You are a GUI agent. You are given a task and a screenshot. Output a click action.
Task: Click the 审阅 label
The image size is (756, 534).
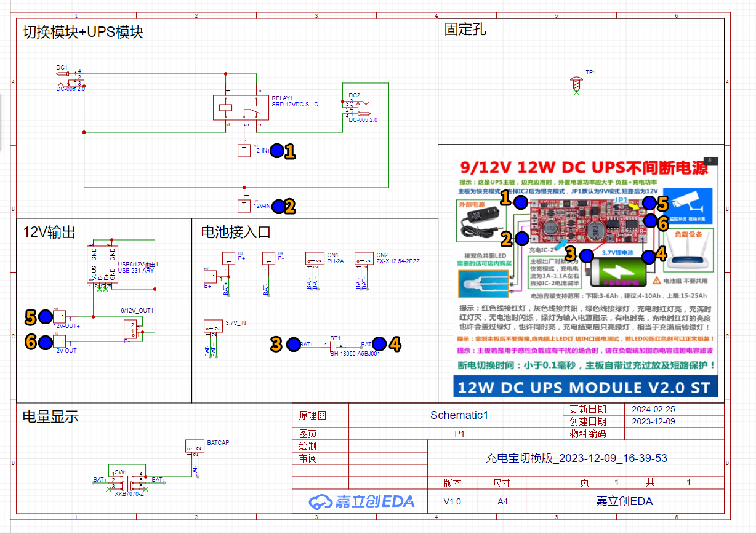(x=308, y=458)
